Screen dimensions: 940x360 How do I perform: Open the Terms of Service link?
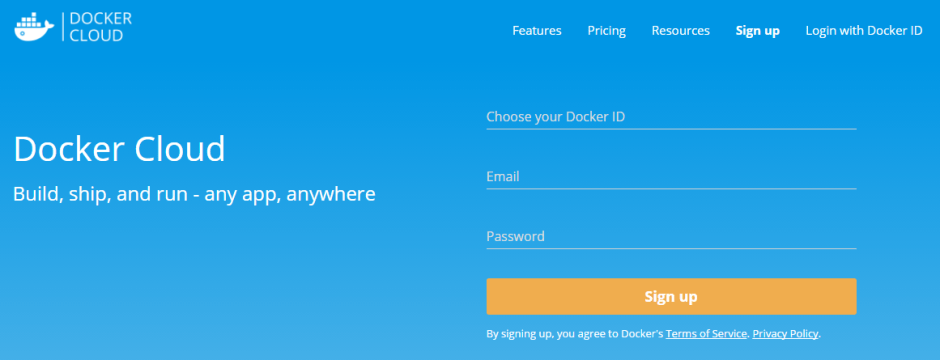[x=706, y=334]
